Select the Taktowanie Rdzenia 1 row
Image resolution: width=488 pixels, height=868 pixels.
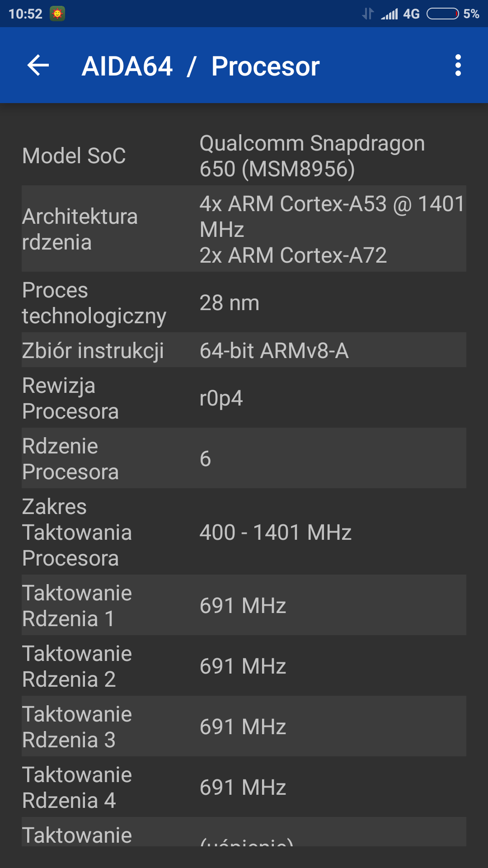tap(244, 605)
